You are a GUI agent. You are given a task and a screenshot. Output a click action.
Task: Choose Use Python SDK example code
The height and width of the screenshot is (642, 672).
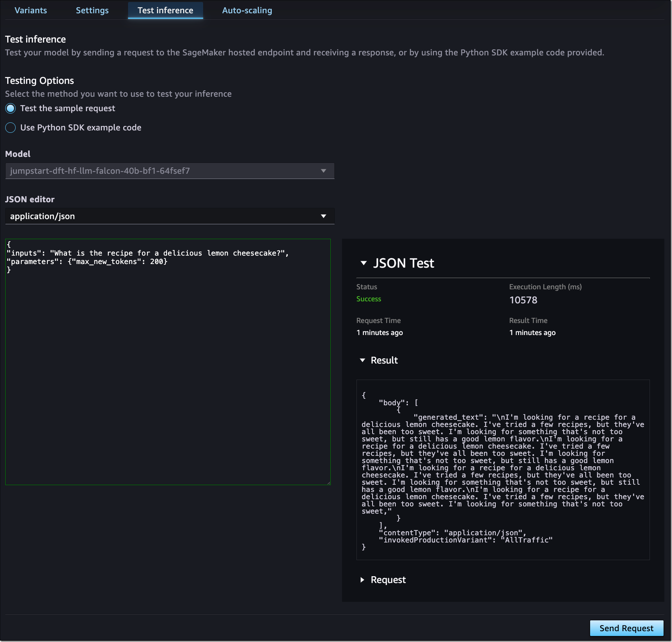10,128
